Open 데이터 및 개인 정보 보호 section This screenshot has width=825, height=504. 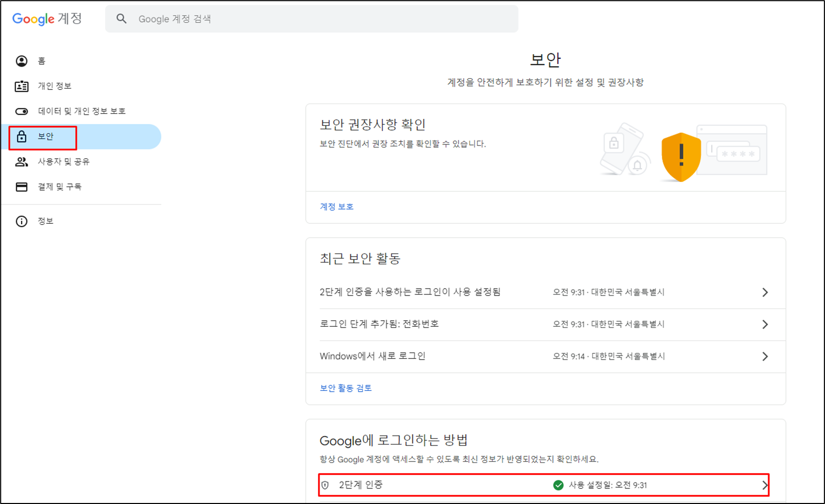click(x=82, y=111)
